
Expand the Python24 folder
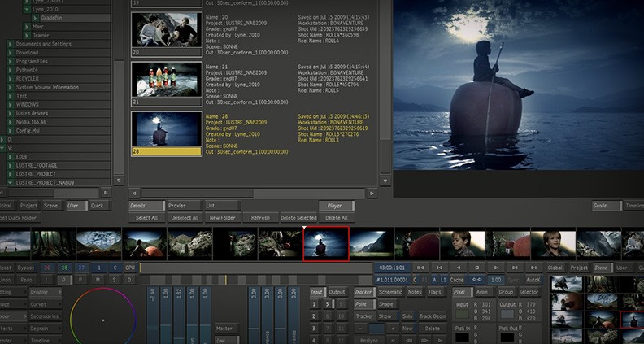[11, 70]
